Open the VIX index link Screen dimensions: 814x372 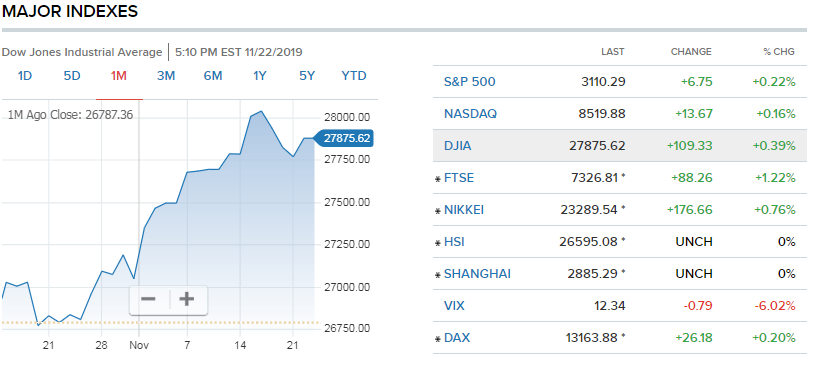point(454,306)
